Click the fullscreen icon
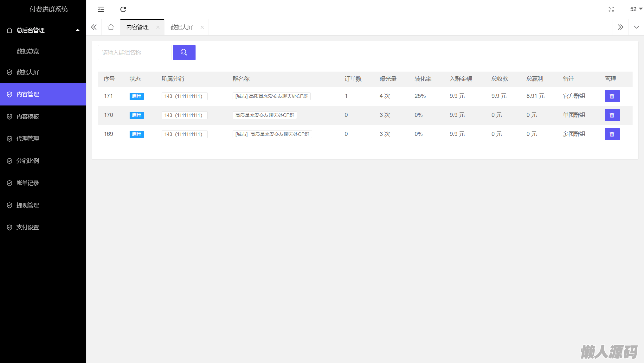The image size is (644, 363). click(x=611, y=9)
